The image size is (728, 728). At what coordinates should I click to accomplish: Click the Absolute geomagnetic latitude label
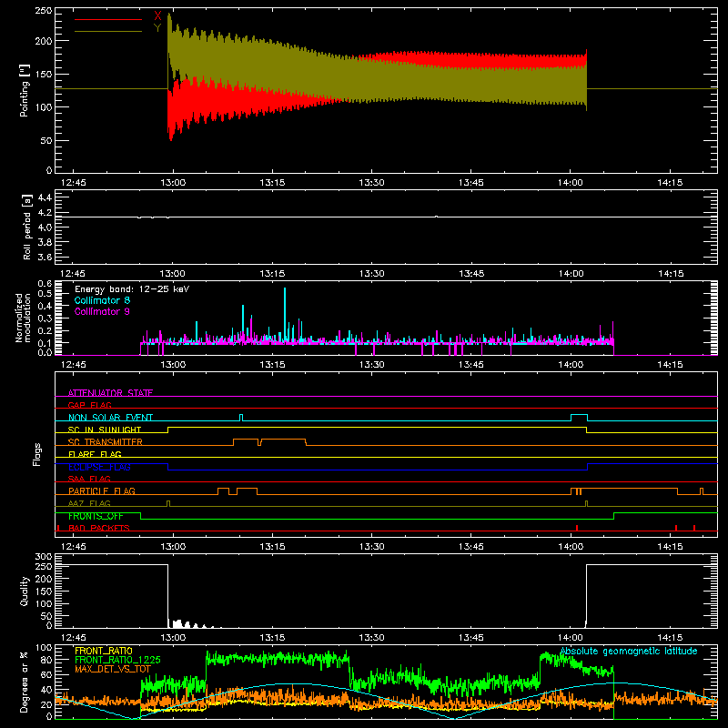tap(629, 651)
